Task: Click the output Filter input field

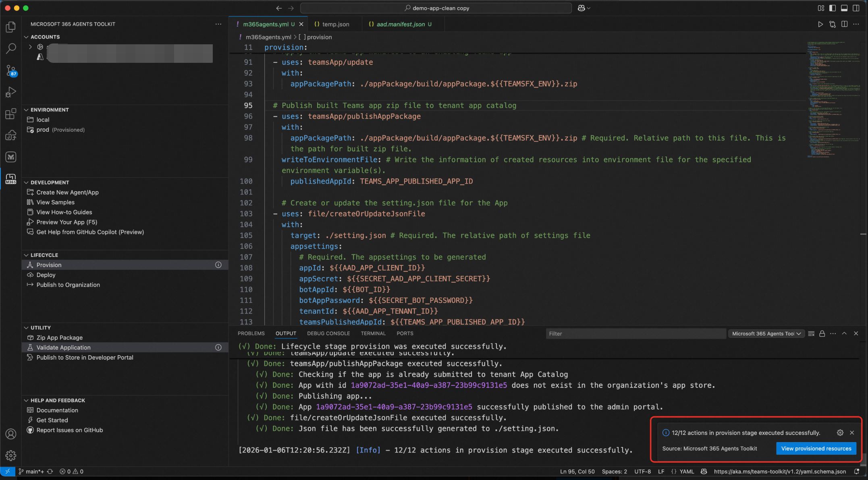Action: (635, 333)
